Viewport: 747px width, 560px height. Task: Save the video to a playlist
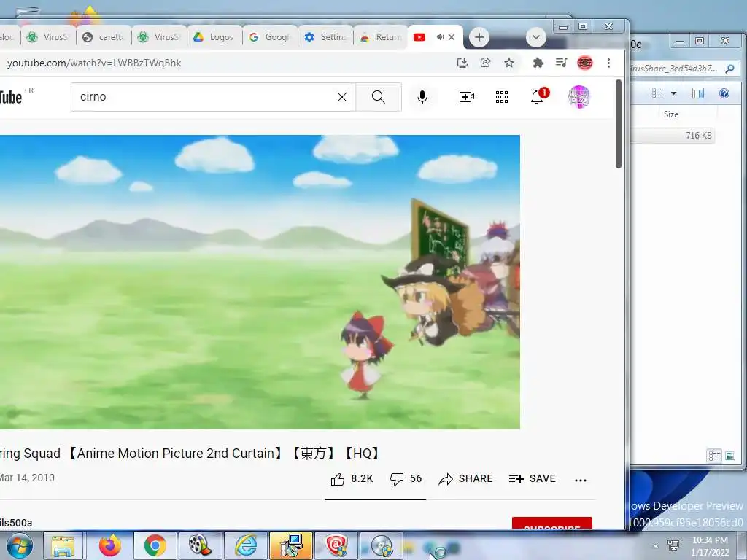532,478
